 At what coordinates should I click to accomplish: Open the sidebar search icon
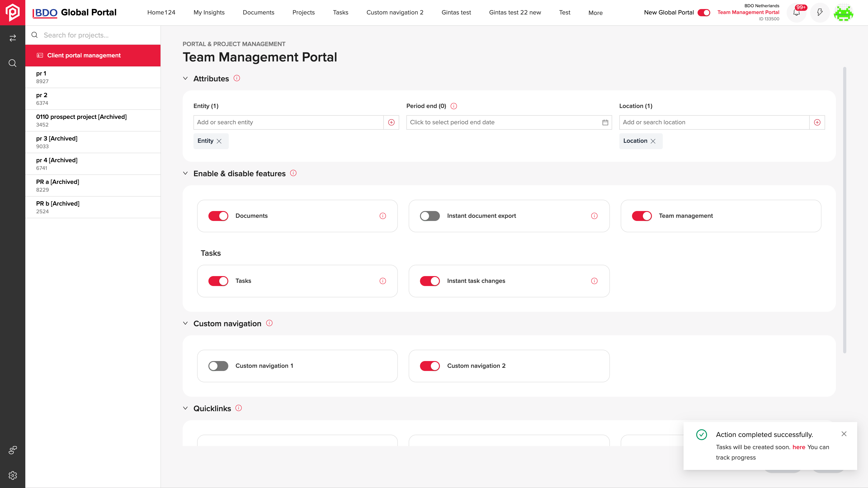(x=12, y=63)
